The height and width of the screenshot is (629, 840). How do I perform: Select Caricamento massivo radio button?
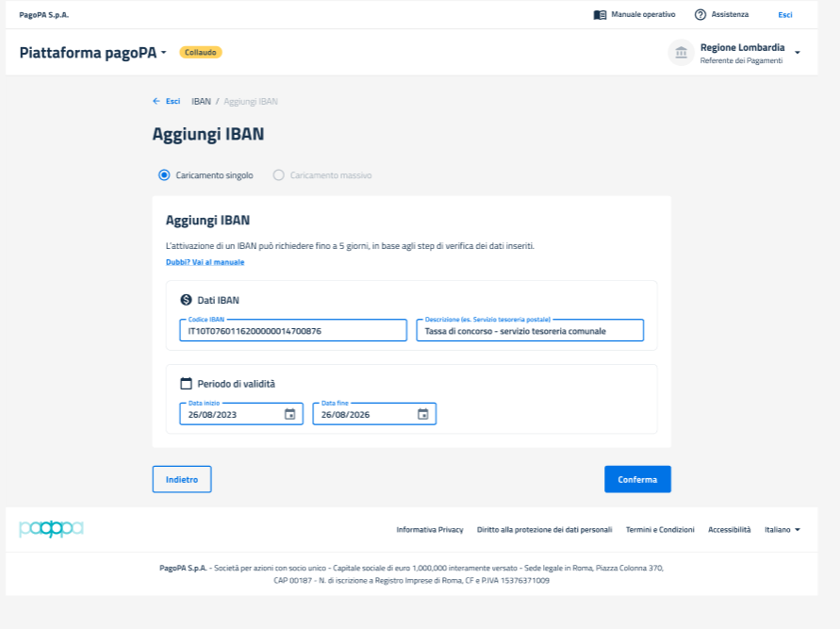[278, 175]
